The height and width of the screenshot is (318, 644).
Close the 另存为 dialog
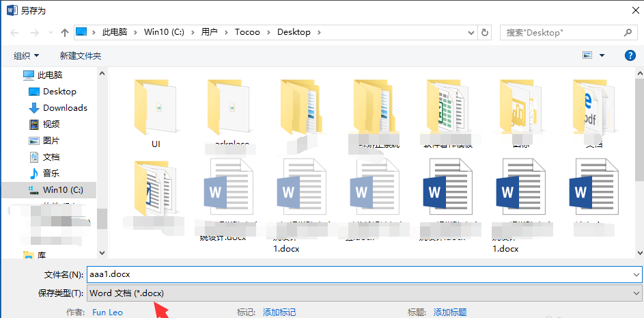pyautogui.click(x=635, y=11)
